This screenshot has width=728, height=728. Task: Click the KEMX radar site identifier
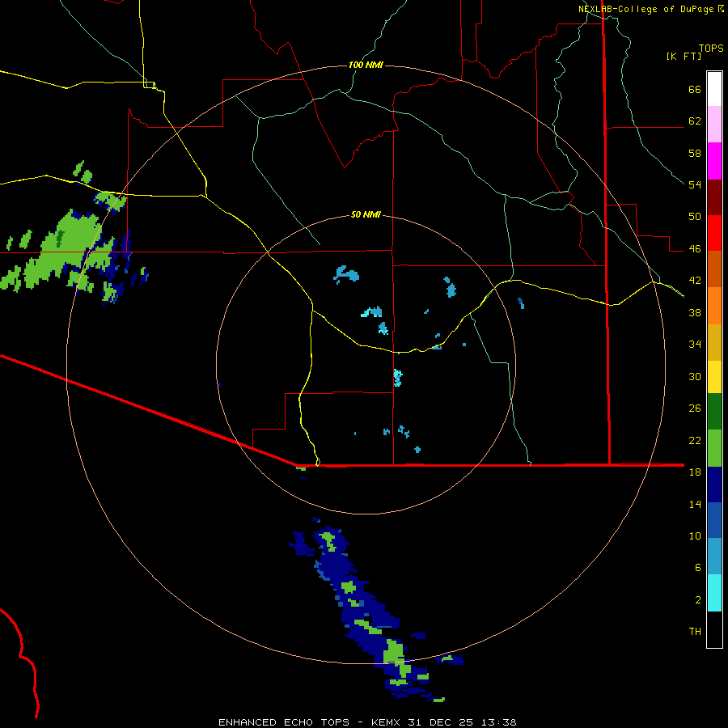tap(387, 722)
